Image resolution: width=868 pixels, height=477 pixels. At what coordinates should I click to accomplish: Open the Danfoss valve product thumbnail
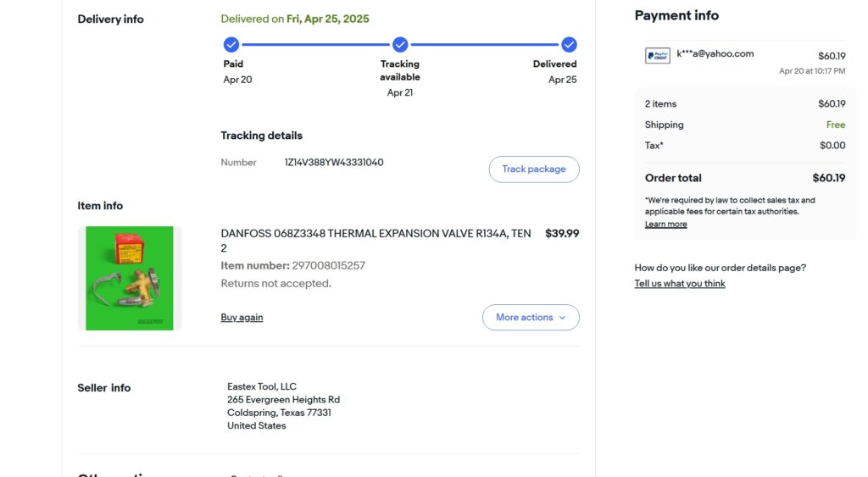pyautogui.click(x=130, y=279)
